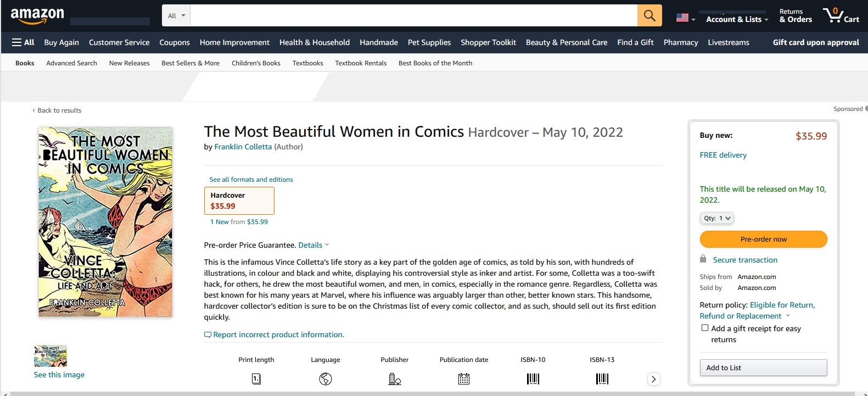Open Home Improvement menu item

pyautogui.click(x=234, y=42)
